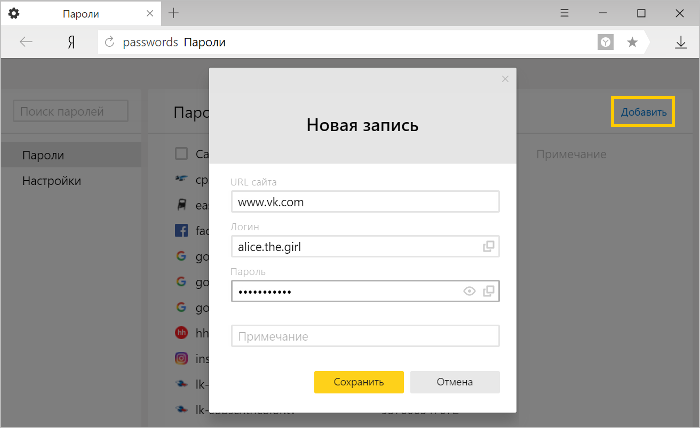Bookmark the page with the star icon

(x=632, y=42)
